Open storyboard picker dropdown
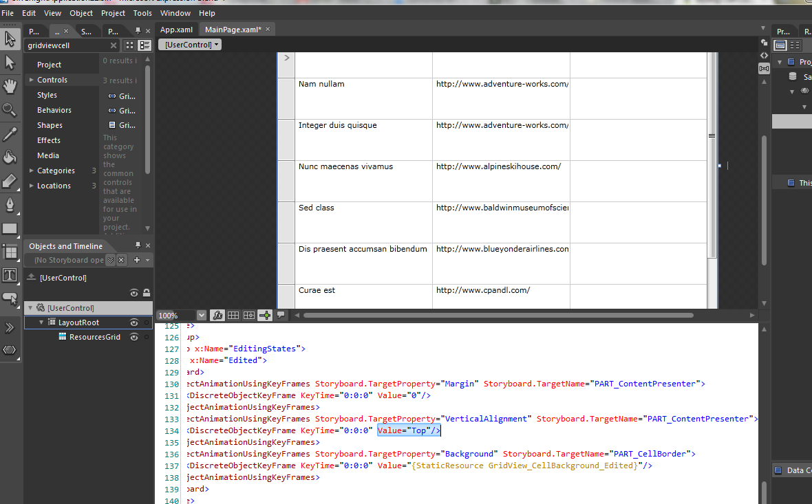The image size is (812, 504). [x=110, y=260]
